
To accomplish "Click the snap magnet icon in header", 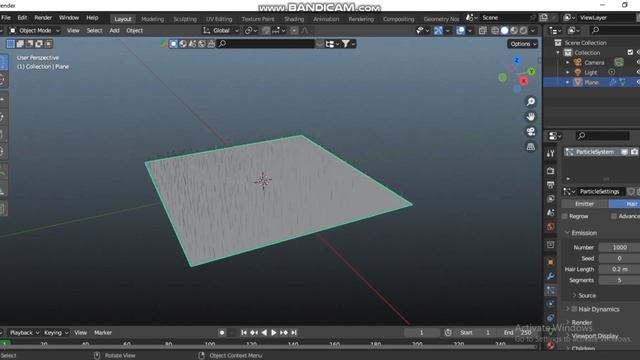I will click(x=266, y=31).
